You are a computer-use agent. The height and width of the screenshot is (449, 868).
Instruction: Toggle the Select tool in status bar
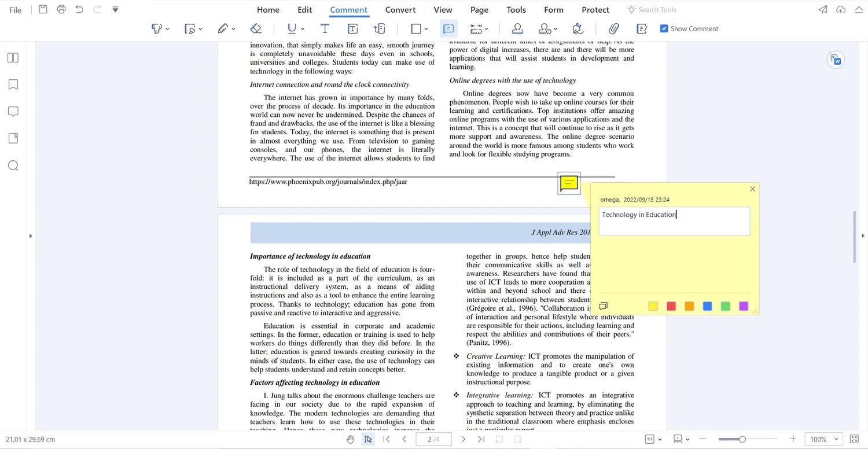coord(368,439)
